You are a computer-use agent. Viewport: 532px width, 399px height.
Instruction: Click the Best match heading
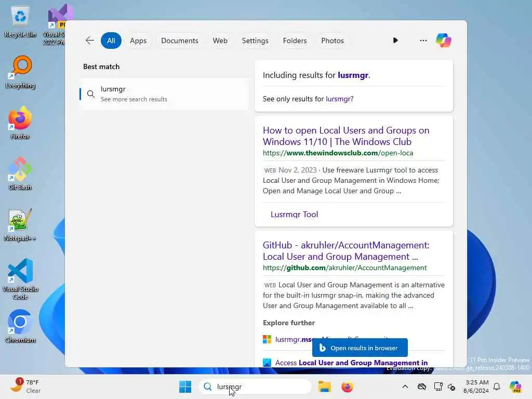(x=101, y=67)
